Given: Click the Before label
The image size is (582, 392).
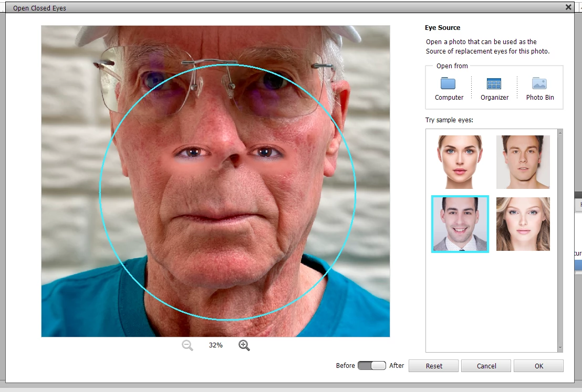Looking at the screenshot, I should point(345,365).
